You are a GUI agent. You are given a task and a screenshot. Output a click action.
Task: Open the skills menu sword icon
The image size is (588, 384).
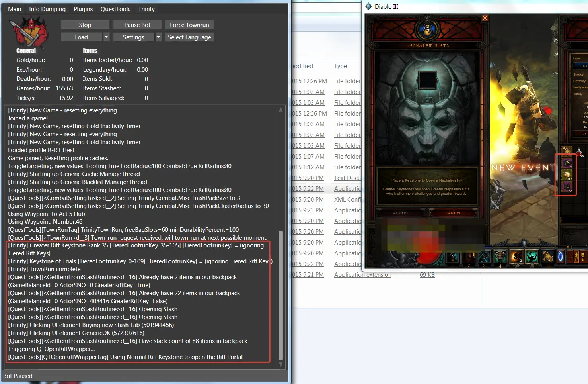(570, 257)
